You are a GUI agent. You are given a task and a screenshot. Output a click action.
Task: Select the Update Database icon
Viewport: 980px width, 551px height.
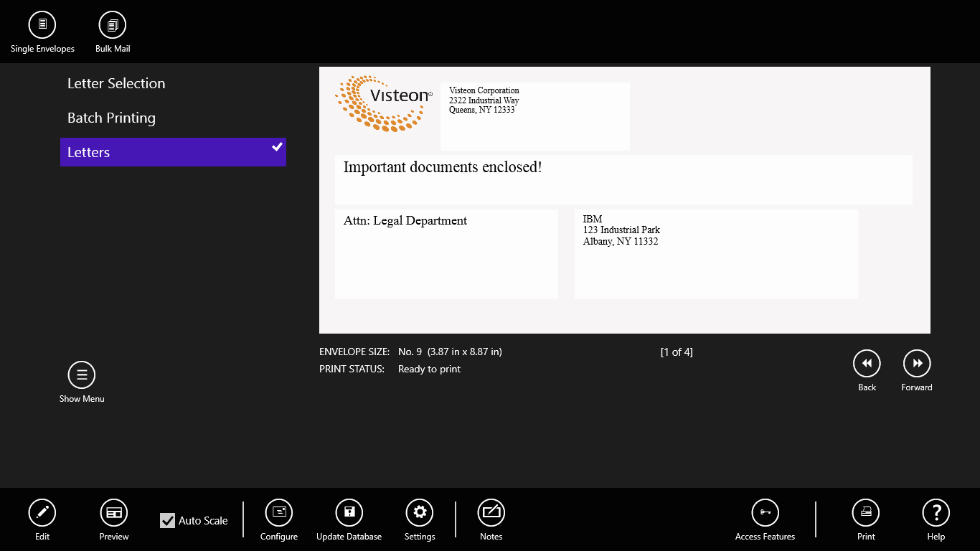pos(349,512)
